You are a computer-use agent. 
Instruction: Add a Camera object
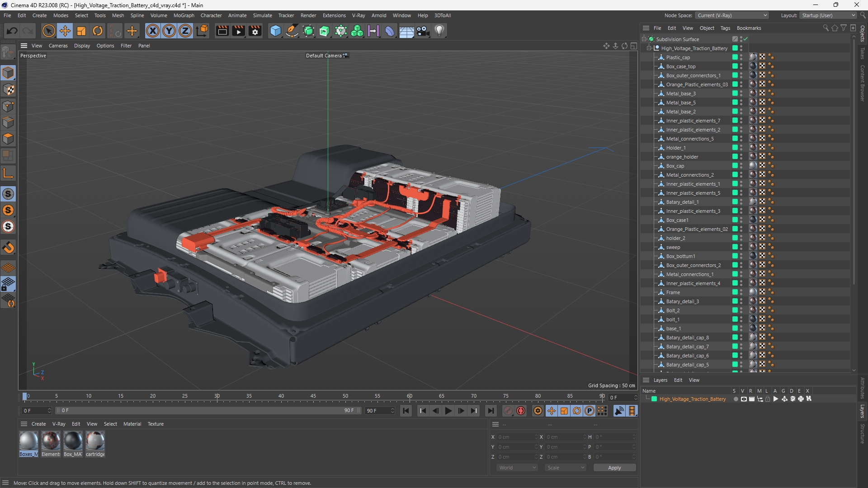pos(423,31)
